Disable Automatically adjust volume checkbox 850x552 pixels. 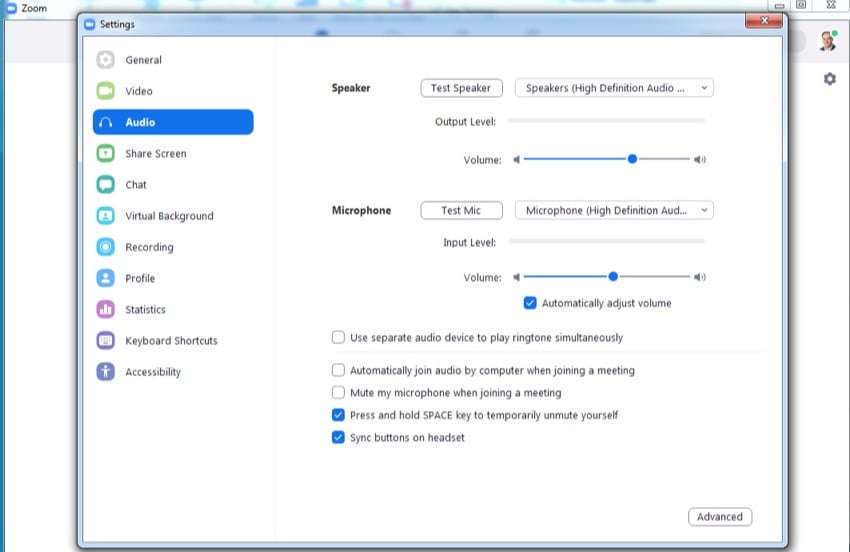click(531, 303)
